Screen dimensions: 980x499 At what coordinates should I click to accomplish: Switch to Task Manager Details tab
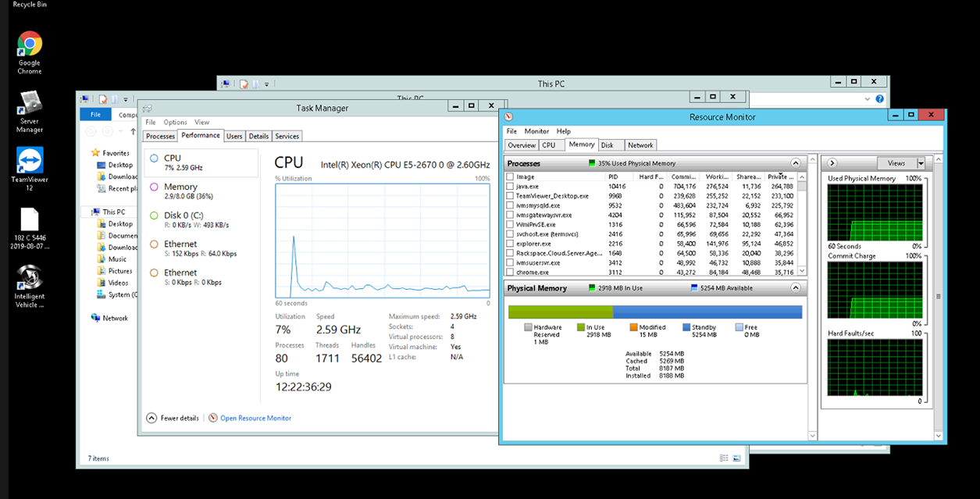(x=258, y=136)
